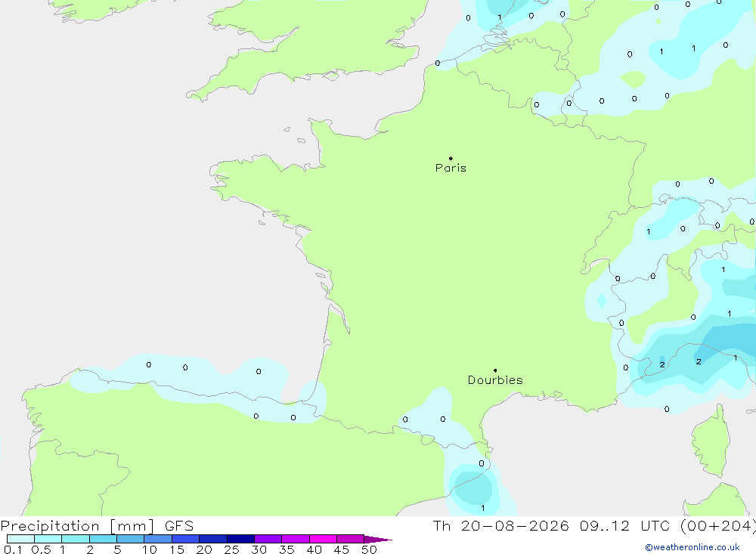Image resolution: width=756 pixels, height=554 pixels.
Task: Click the legend value 50
Action: coord(370,549)
